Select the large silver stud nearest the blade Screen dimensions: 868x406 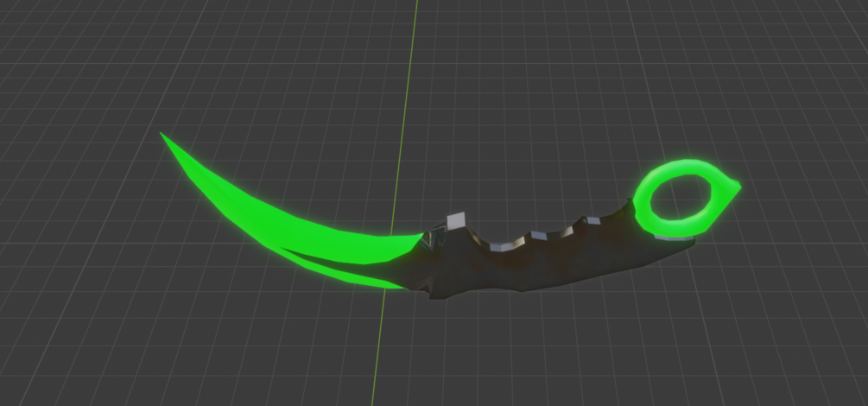click(456, 220)
